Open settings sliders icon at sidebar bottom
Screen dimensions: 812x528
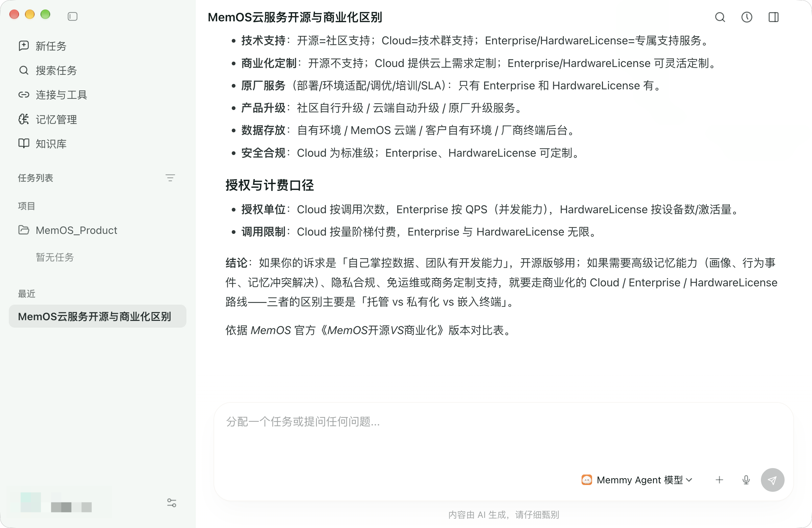[172, 502]
